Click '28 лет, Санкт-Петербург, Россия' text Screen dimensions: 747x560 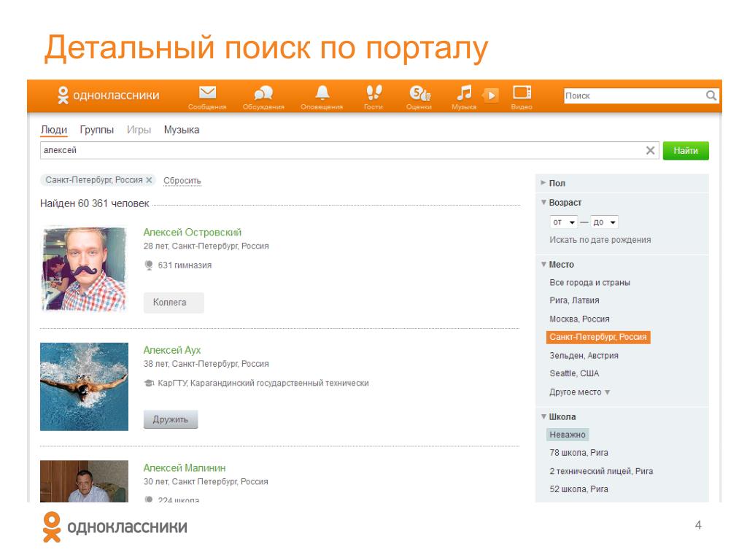(x=206, y=246)
